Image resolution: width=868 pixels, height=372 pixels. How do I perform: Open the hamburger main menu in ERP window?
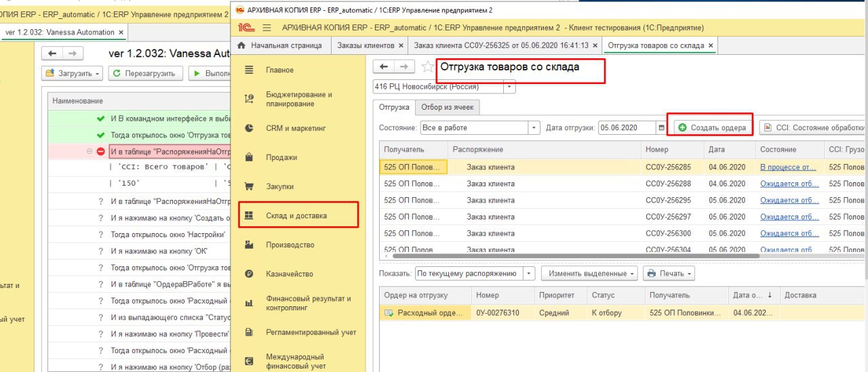coord(267,28)
